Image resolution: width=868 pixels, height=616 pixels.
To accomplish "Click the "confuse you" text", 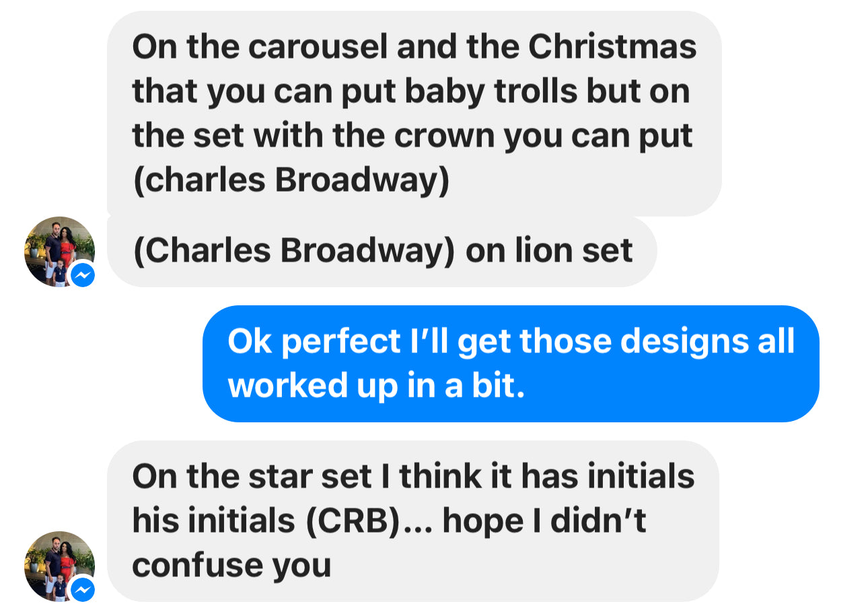I will tap(231, 565).
